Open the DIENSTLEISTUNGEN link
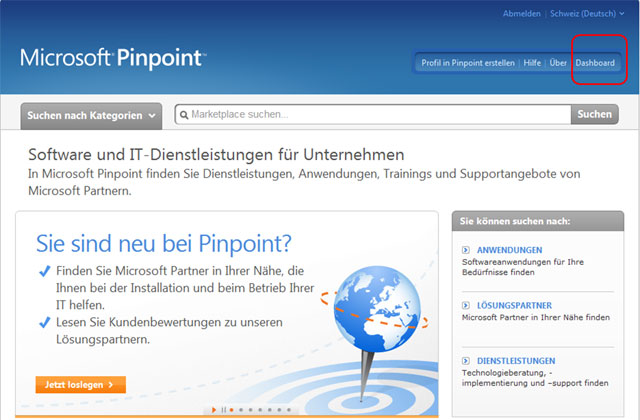Screen dimensions: 640x420 pos(516,361)
